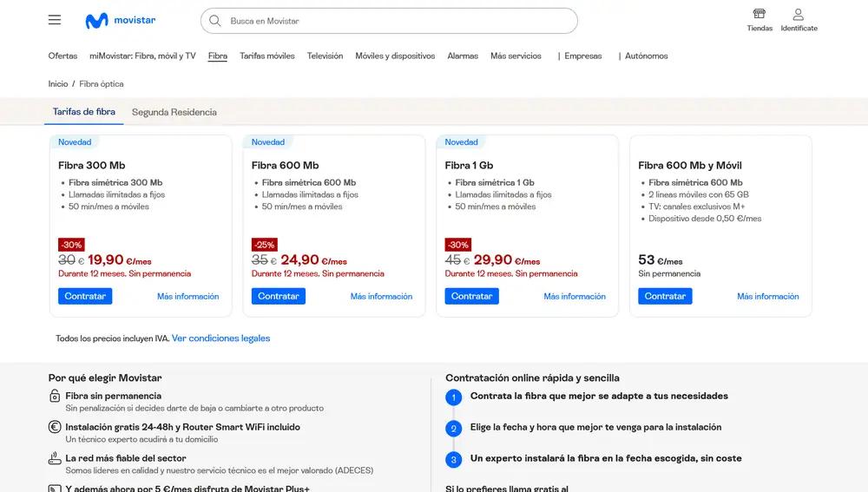
Task: Click the 53 €/mes price
Action: click(661, 260)
